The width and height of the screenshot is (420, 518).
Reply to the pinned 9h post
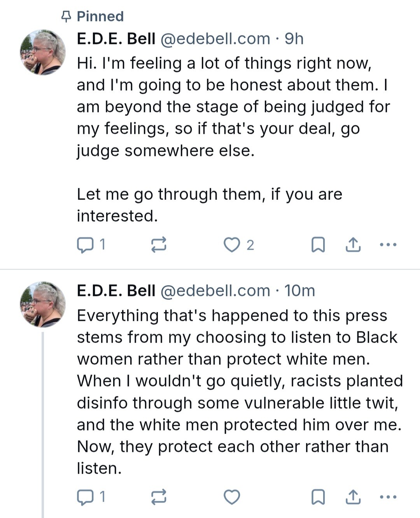point(85,245)
